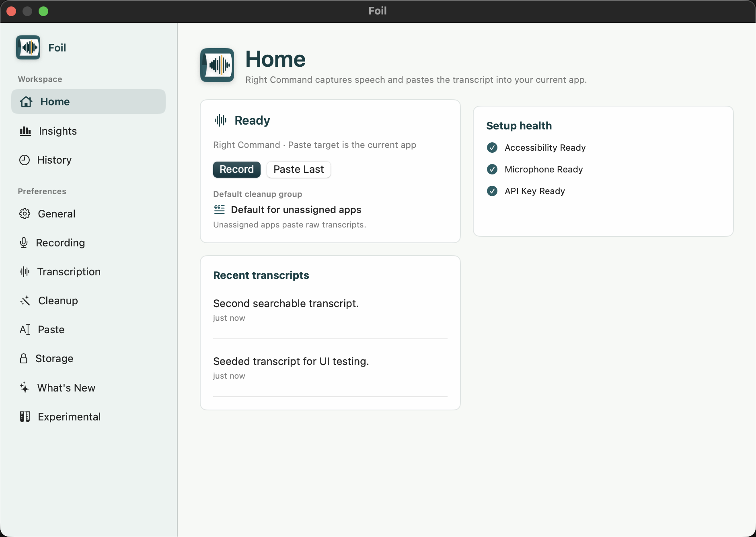This screenshot has height=537, width=756.
Task: Click the red close window button
Action: (x=11, y=11)
